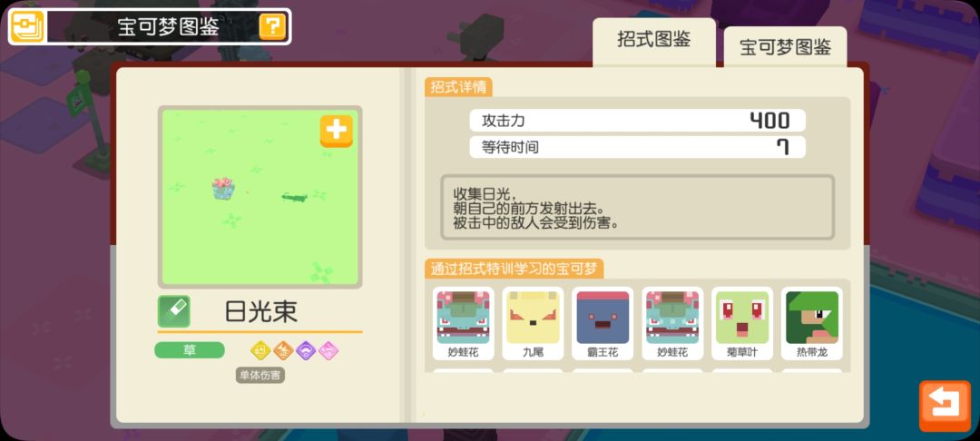
Task: Open help via the question mark icon
Action: click(x=272, y=27)
